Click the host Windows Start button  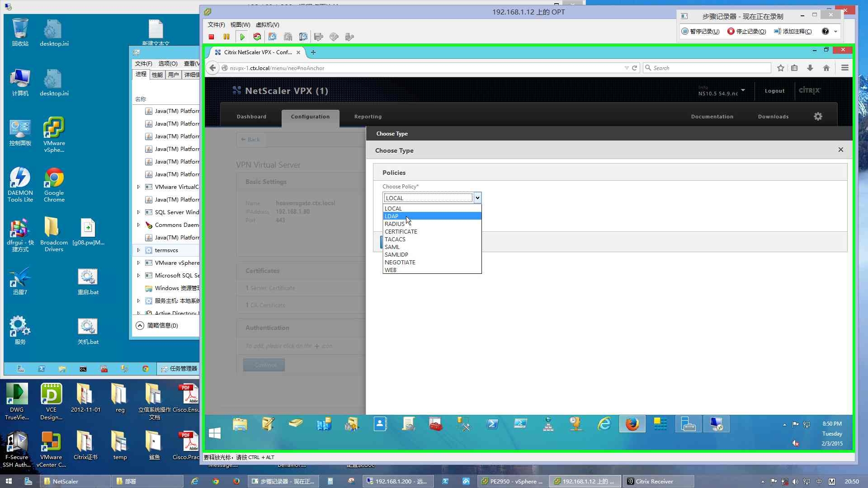click(9, 481)
